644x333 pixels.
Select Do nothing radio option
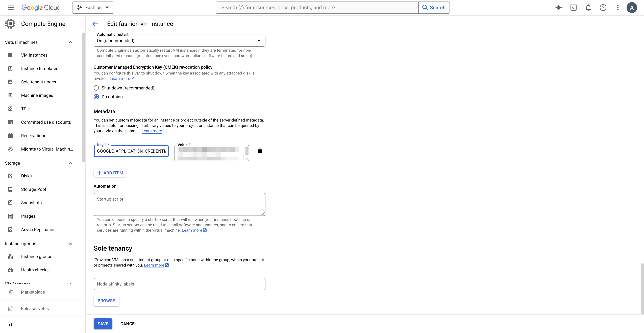coord(96,97)
